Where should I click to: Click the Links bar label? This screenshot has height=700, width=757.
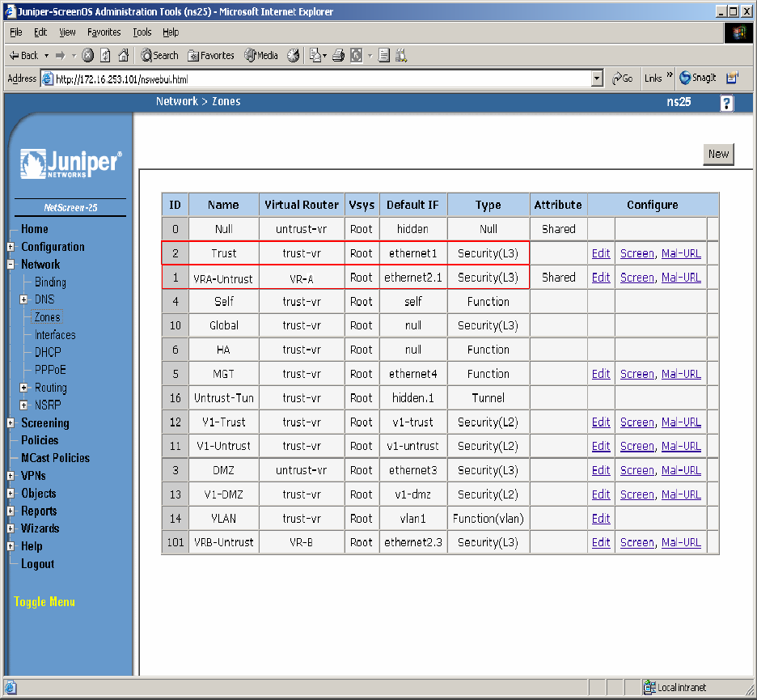pos(653,78)
